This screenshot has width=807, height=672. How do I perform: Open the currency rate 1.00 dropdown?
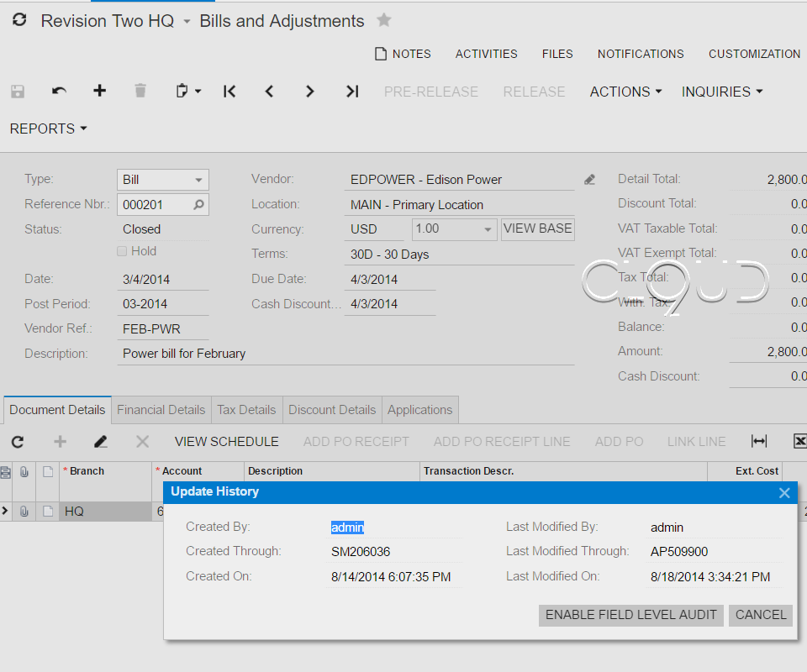pos(488,229)
